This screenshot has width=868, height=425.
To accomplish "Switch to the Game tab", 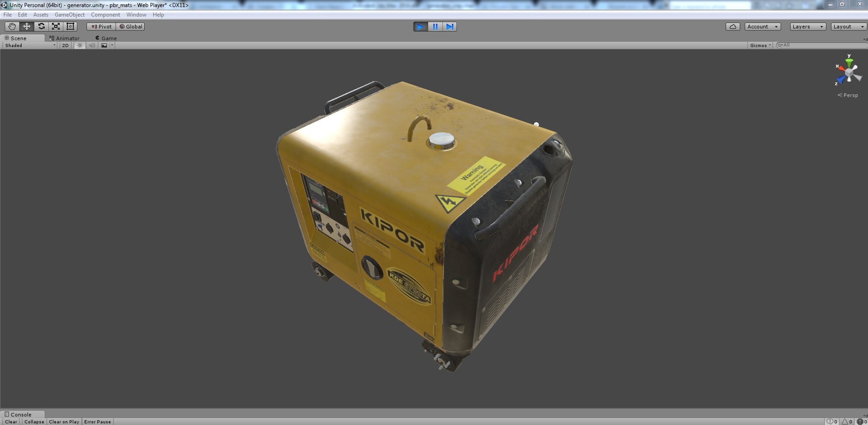I will 106,38.
